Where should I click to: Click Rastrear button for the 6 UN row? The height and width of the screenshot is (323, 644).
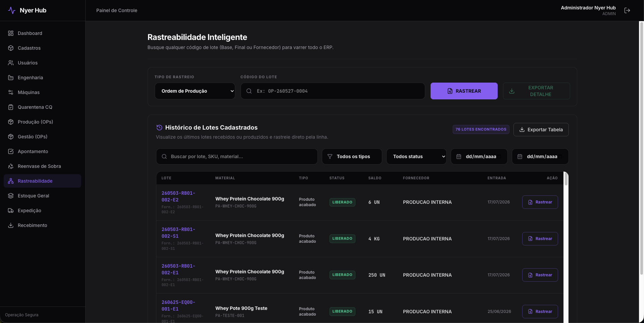(540, 202)
